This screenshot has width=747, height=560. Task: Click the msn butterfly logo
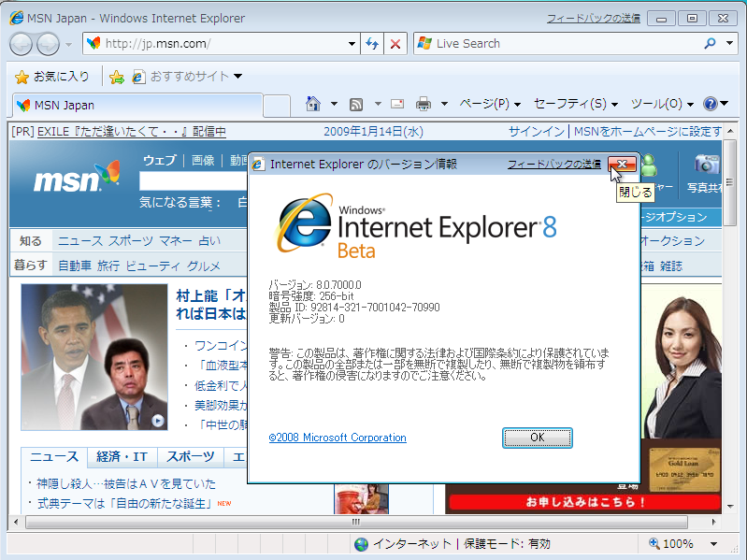click(77, 177)
